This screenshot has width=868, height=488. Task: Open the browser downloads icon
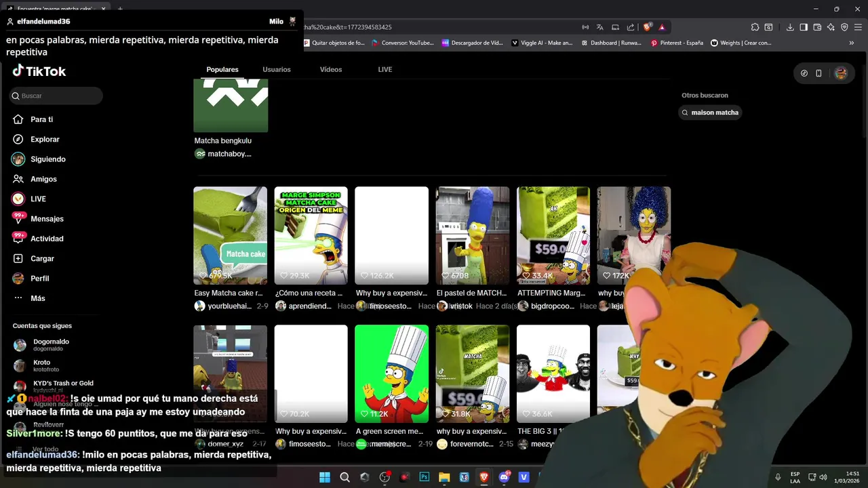[x=790, y=27]
